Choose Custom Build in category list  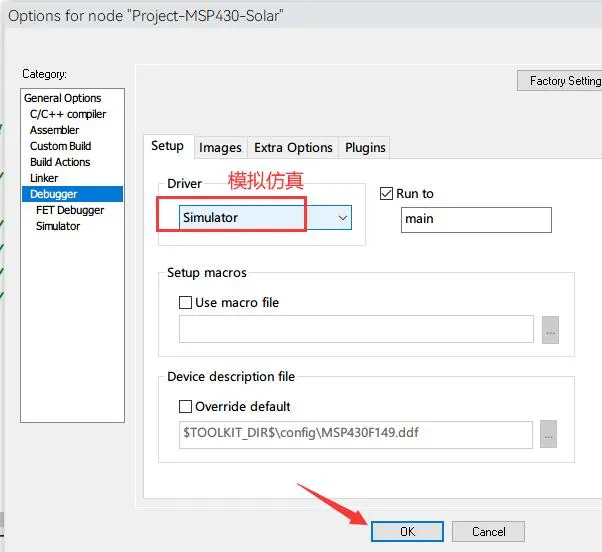(60, 146)
